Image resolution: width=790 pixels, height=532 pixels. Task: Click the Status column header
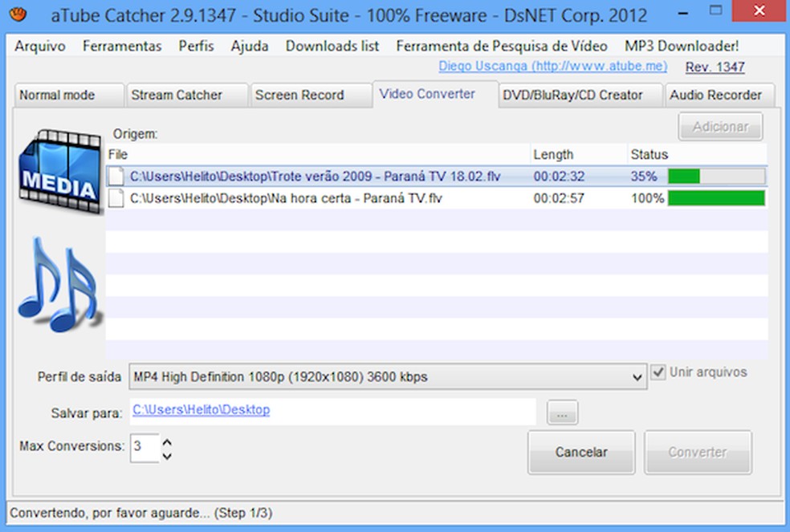click(698, 154)
